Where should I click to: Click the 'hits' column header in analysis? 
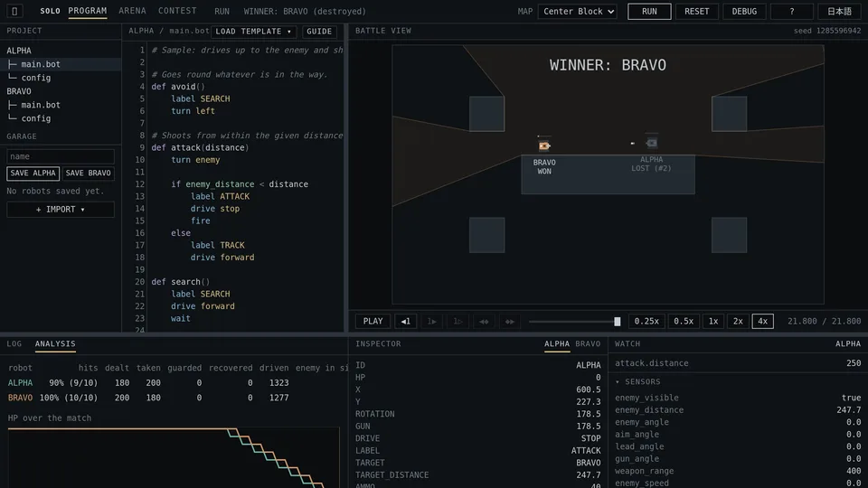coord(88,368)
